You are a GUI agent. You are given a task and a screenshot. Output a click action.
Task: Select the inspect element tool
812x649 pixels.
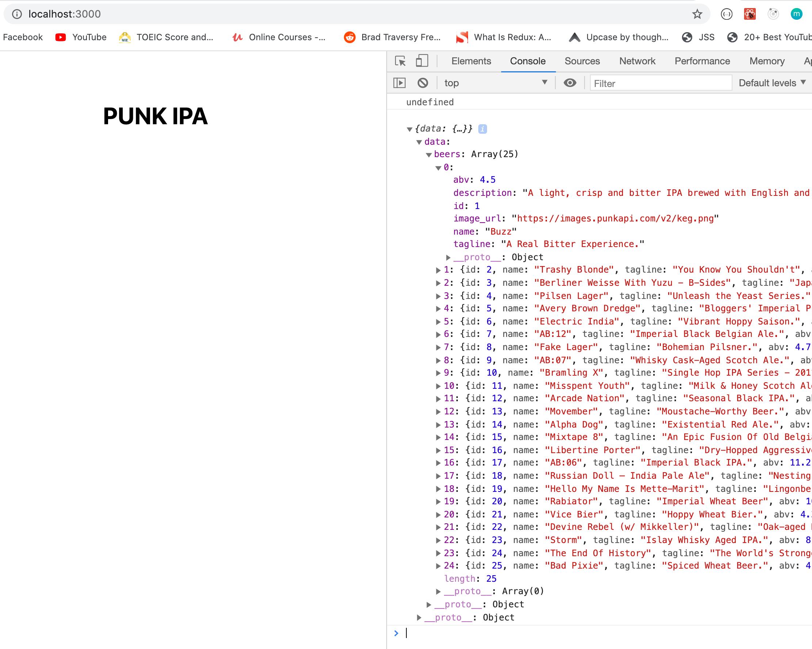[x=400, y=61]
